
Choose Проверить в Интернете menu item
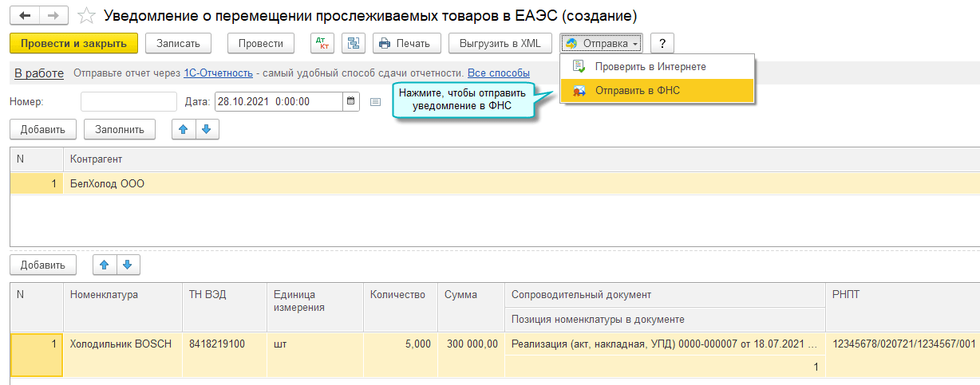[650, 67]
